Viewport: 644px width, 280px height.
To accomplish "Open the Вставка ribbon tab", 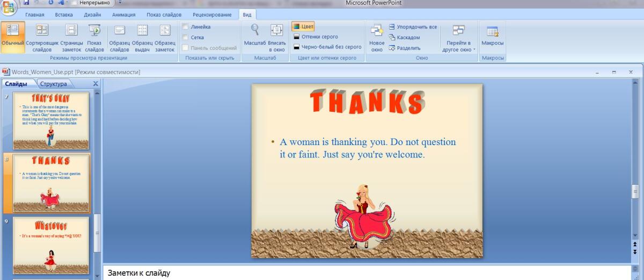I will [x=64, y=15].
